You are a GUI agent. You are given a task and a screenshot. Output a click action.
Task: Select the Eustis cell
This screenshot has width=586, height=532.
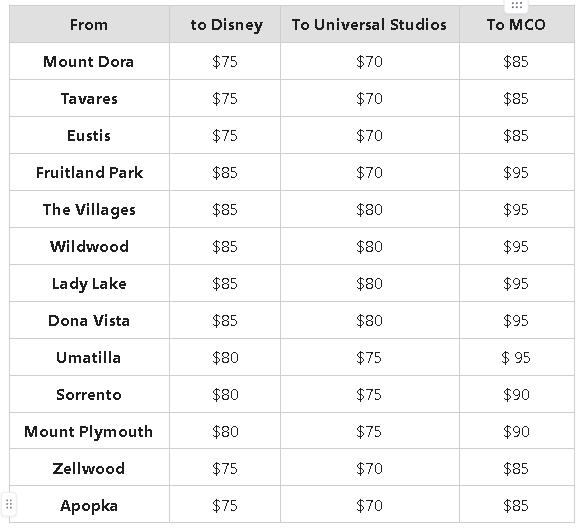89,135
